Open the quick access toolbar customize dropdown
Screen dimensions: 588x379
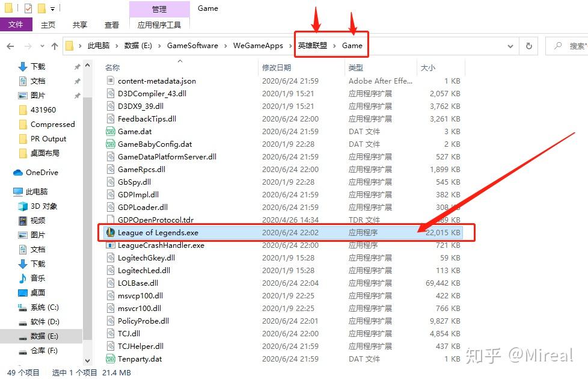pyautogui.click(x=52, y=8)
